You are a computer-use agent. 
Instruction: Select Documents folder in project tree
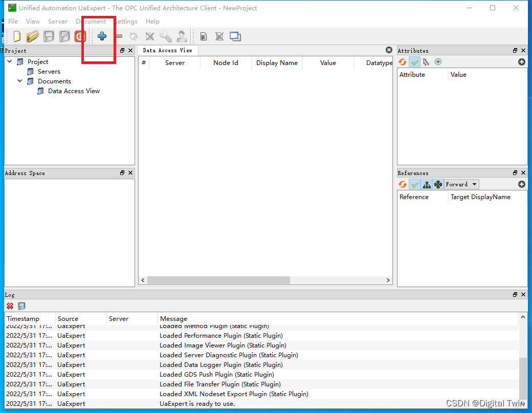pyautogui.click(x=54, y=81)
